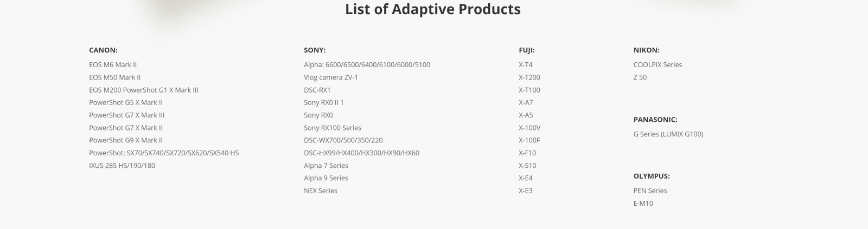868x229 pixels.
Task: Click X-T200 in Fuji list
Action: (x=529, y=77)
